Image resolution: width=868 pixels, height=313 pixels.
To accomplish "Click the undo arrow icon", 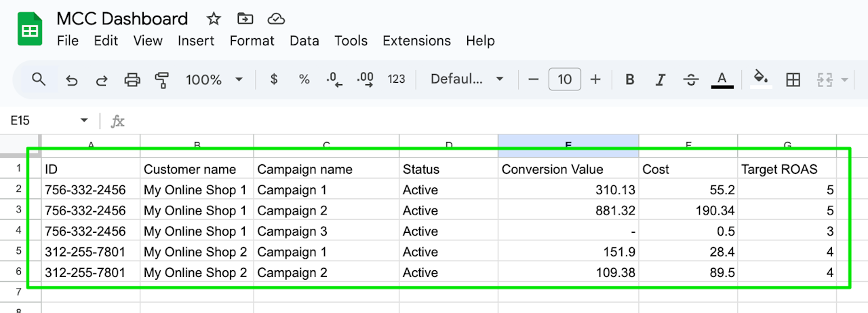I will [71, 80].
